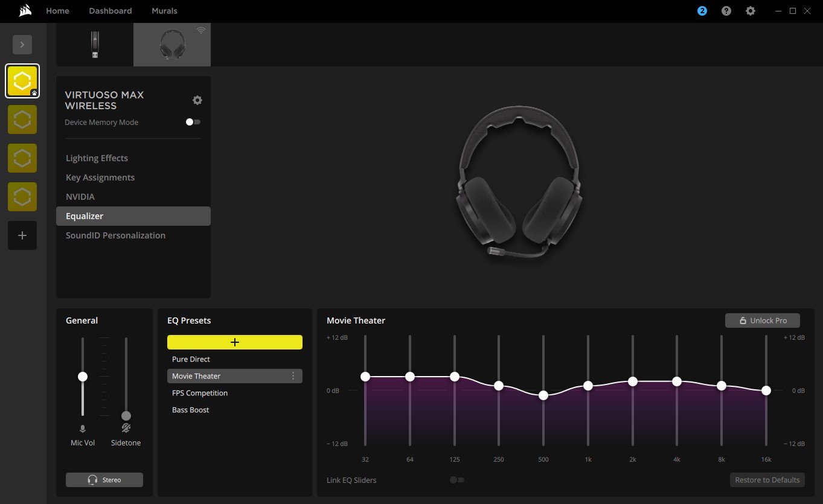823x504 pixels.
Task: Open Movie Theater preset options menu dots
Action: (x=293, y=376)
